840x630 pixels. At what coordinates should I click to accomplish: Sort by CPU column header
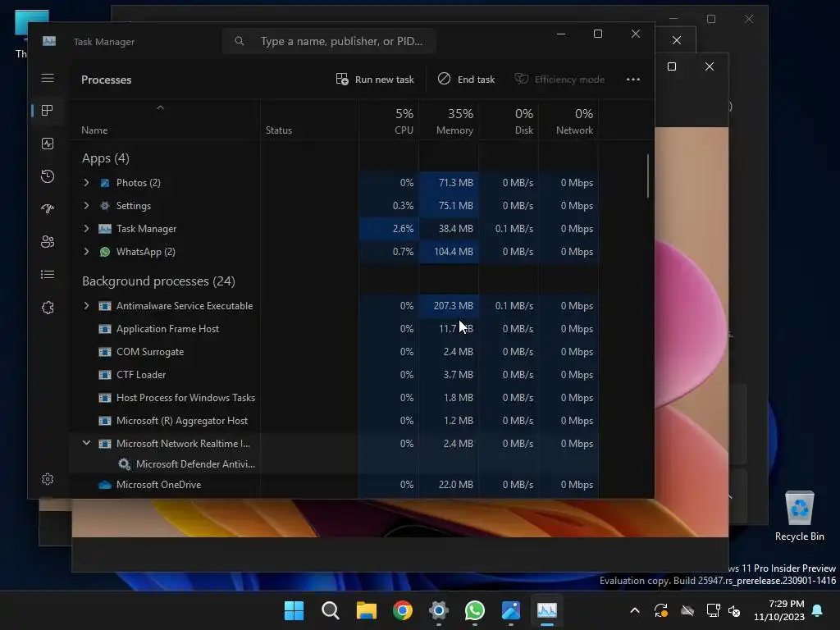tap(389, 121)
